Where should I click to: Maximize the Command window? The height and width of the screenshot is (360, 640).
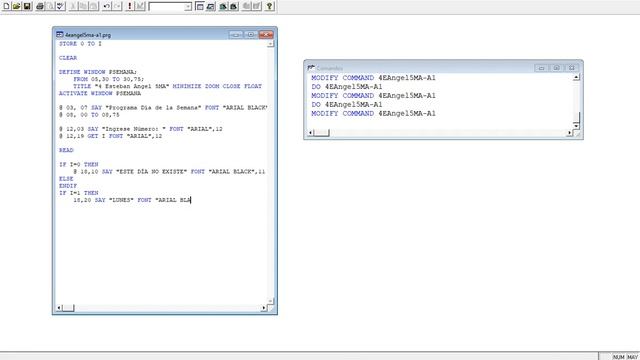(x=556, y=68)
